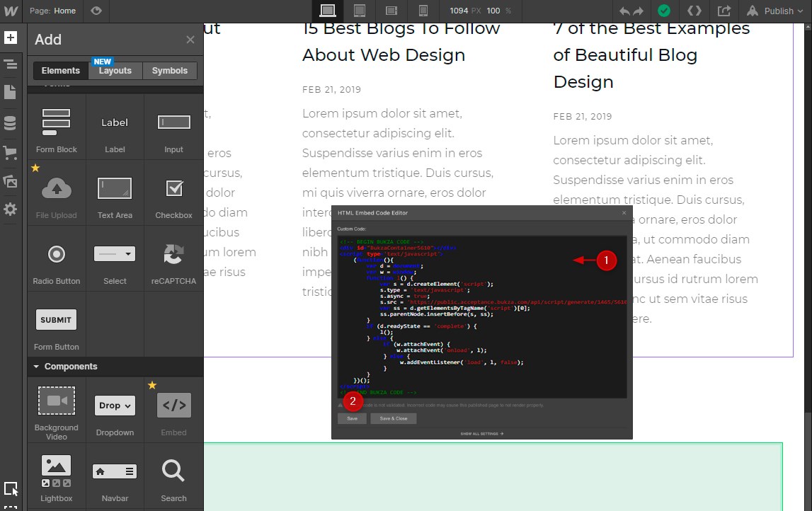The image size is (812, 511).
Task: Switch to the Layouts tab
Action: point(115,71)
